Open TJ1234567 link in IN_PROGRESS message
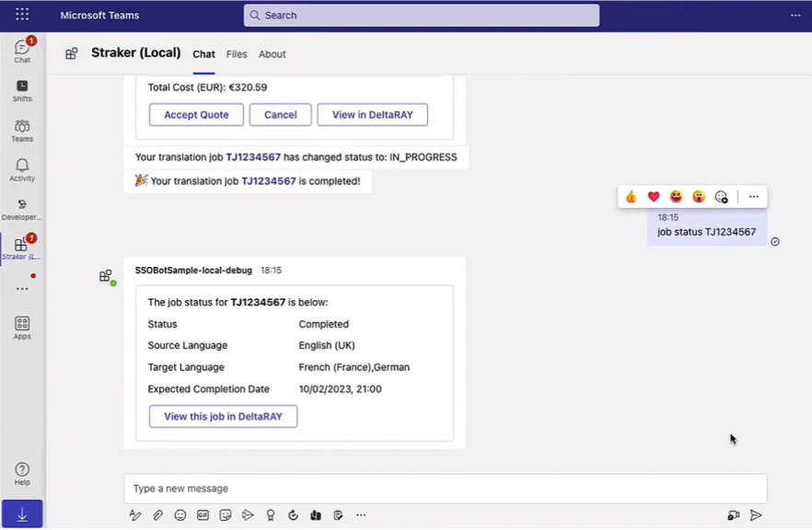812x530 pixels. point(253,157)
